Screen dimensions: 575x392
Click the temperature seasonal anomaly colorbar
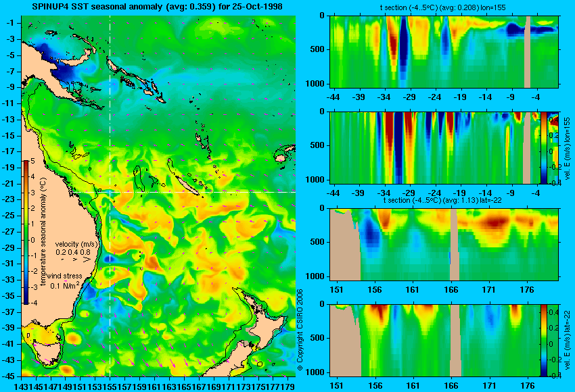click(x=26, y=232)
